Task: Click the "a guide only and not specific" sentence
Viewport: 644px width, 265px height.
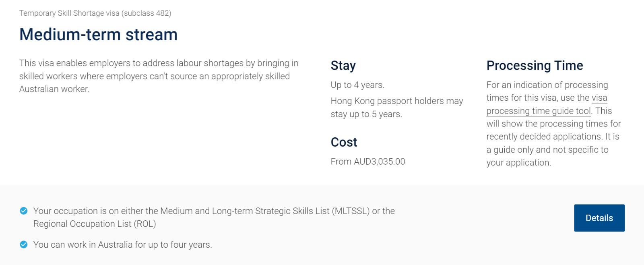Action: 547,150
